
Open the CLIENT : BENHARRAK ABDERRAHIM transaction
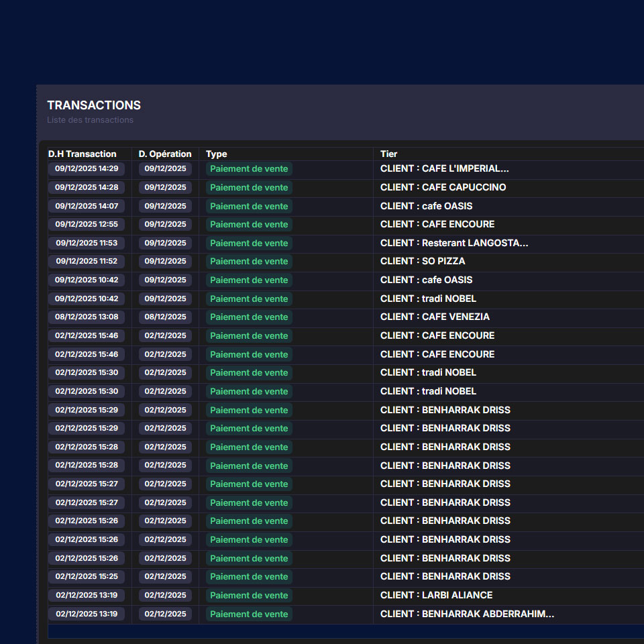[x=466, y=613]
